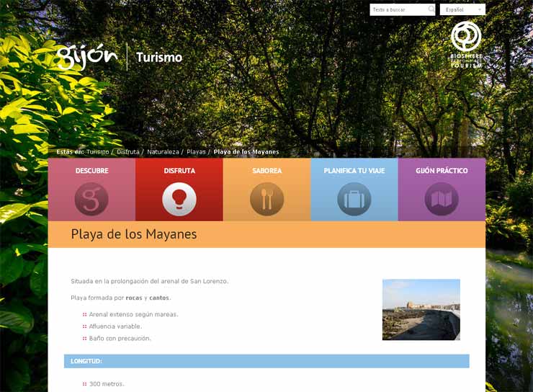This screenshot has height=392, width=533.
Task: Click the 'Situada en la prolongación' sentence
Action: click(150, 281)
